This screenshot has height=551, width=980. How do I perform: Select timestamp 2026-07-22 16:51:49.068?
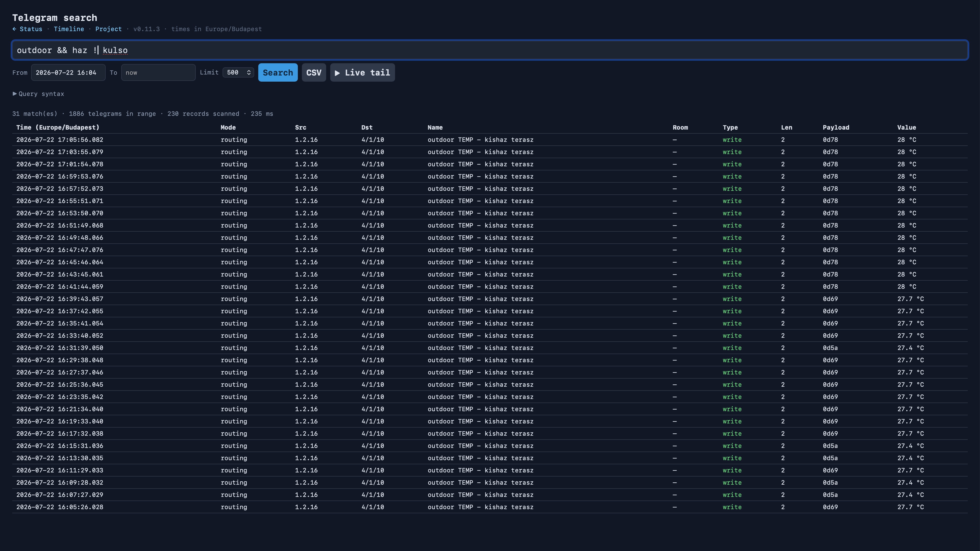tap(60, 226)
